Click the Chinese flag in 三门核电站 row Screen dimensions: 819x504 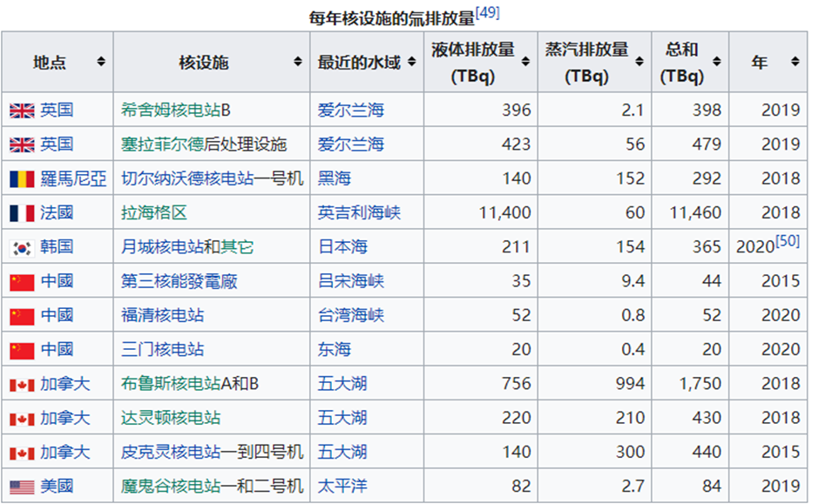[x=22, y=351]
